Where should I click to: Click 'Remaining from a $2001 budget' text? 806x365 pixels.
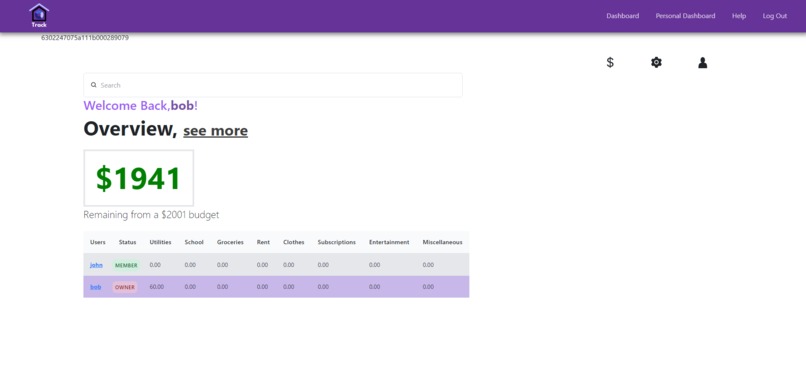pos(151,215)
